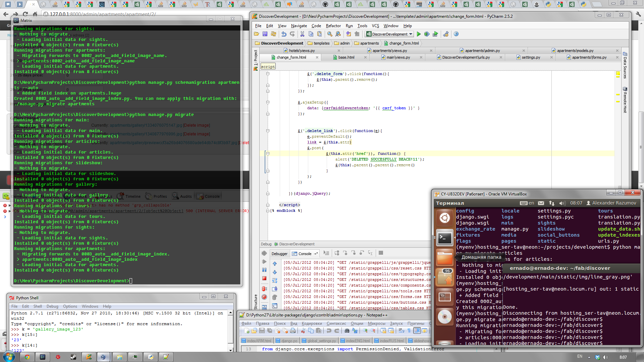Collapse the .delete_link click function fold

click(268, 131)
